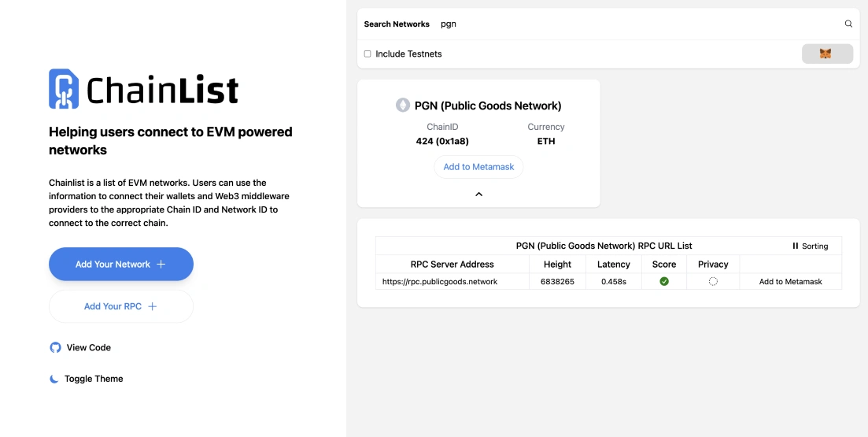
Task: Click the Privacy column header
Action: 713,265
